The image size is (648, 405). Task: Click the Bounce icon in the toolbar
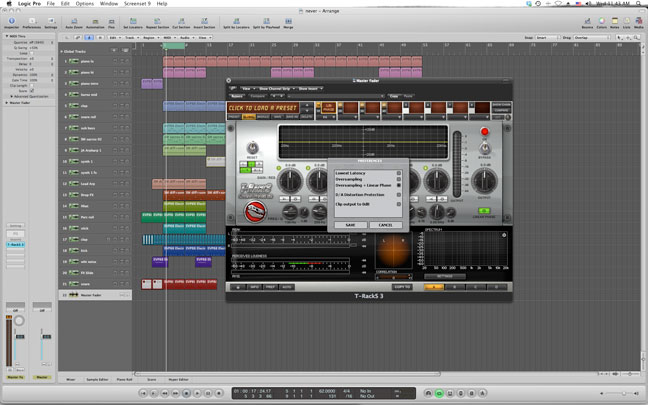(x=587, y=22)
